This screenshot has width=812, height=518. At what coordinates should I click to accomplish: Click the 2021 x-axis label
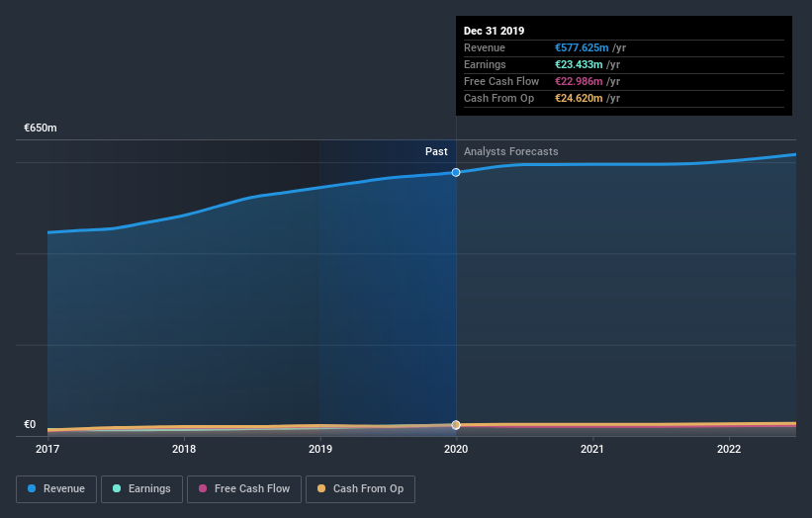591,449
